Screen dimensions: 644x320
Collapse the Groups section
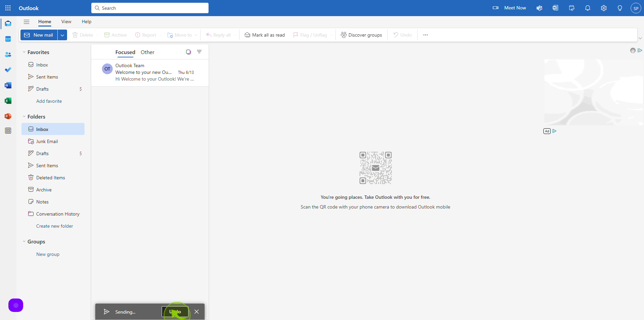click(24, 241)
